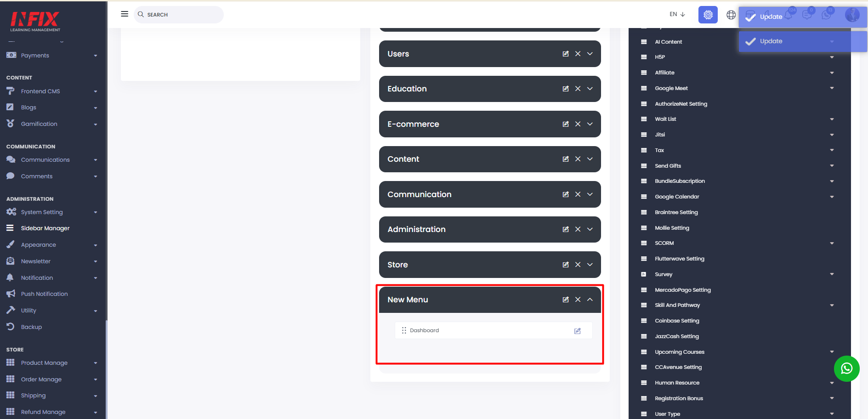Expand the Education section chevron
The height and width of the screenshot is (419, 868).
coord(590,89)
